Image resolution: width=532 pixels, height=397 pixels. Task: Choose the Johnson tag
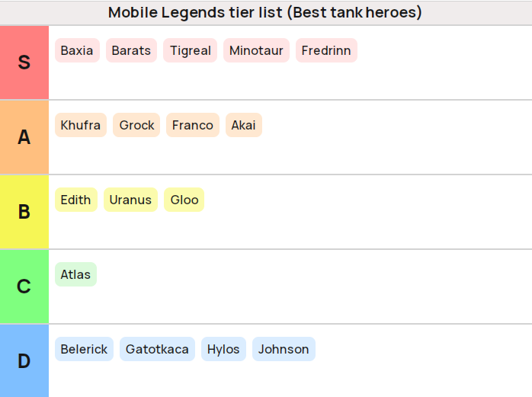click(x=284, y=349)
